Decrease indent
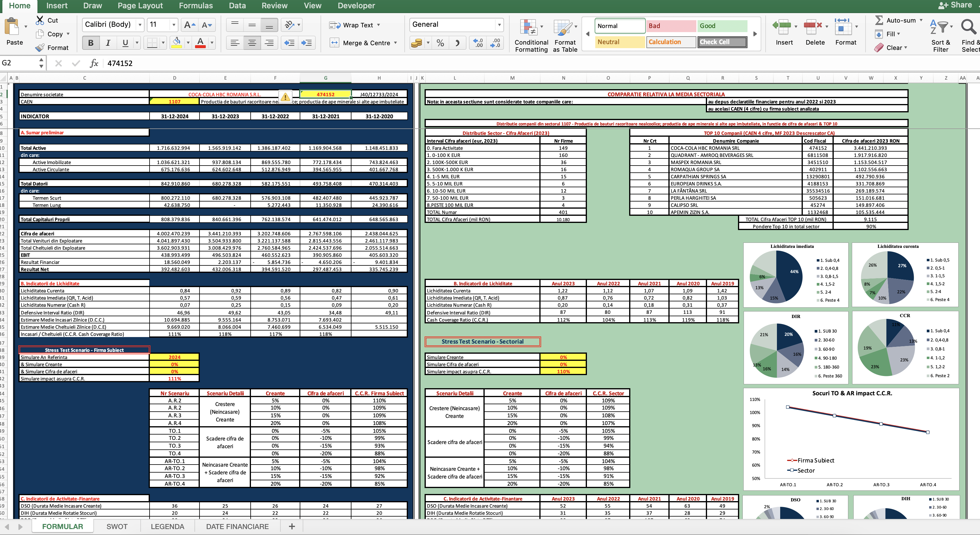The image size is (980, 535). coord(290,43)
